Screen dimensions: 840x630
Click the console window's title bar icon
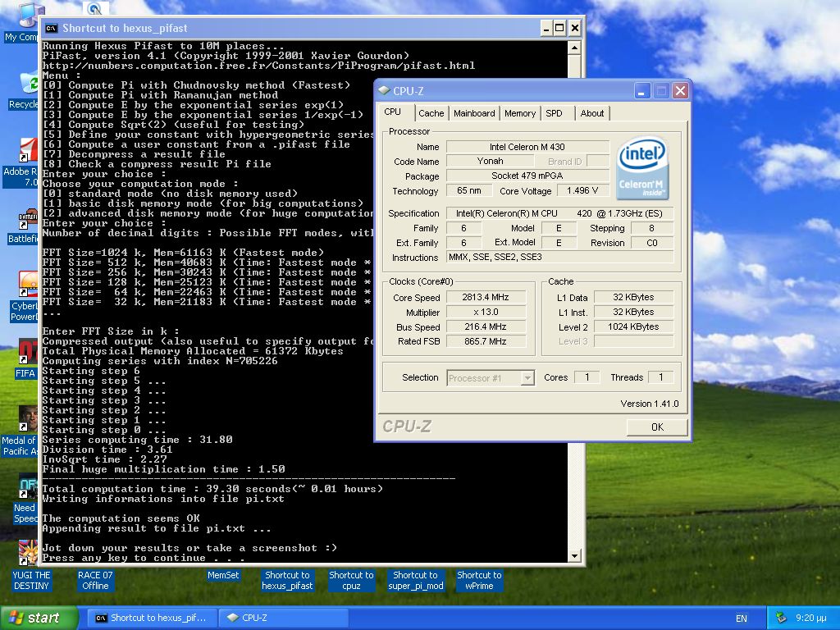pyautogui.click(x=52, y=29)
